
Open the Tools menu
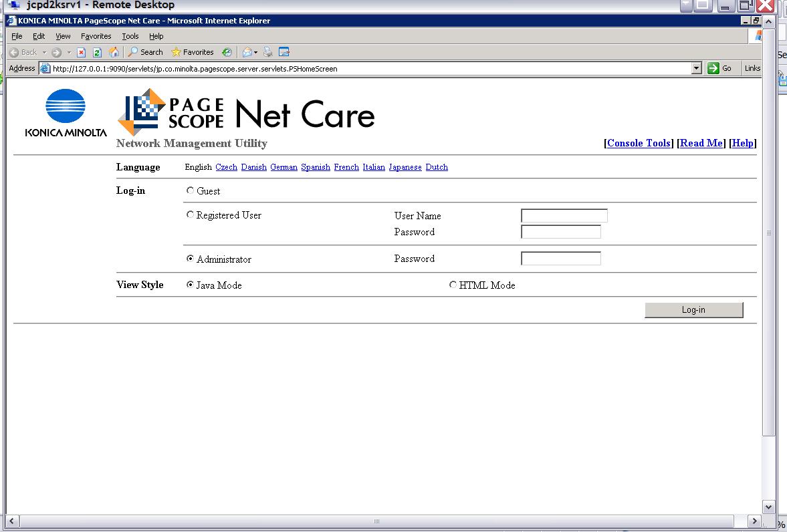[130, 36]
